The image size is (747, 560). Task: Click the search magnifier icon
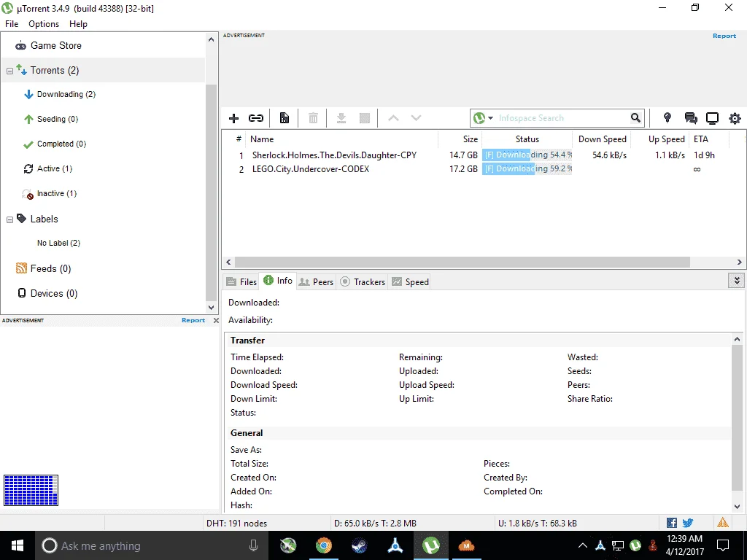point(635,117)
